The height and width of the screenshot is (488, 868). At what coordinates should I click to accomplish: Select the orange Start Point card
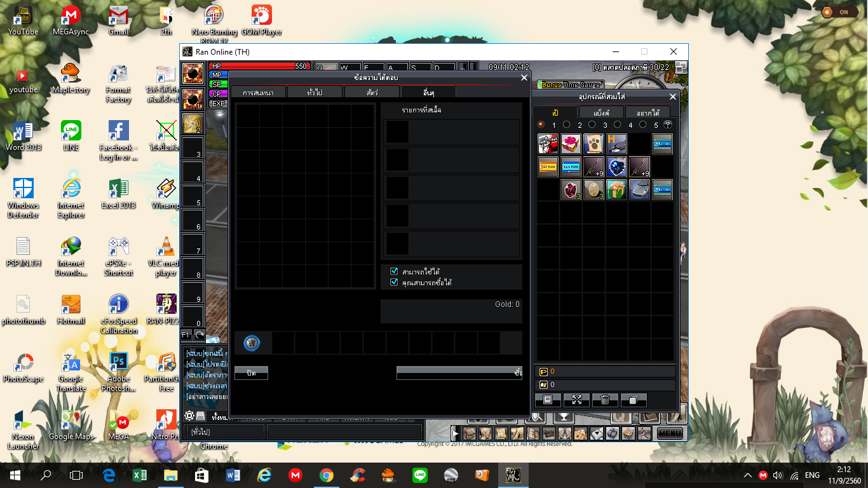(x=548, y=167)
